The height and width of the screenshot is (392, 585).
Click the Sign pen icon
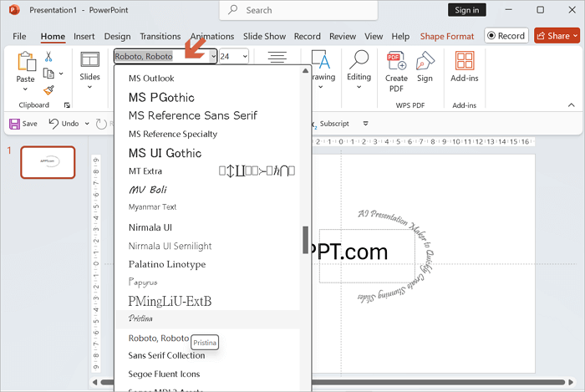425,60
